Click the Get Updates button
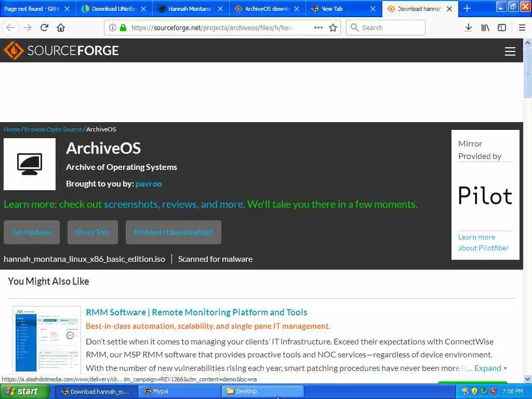 32,232
